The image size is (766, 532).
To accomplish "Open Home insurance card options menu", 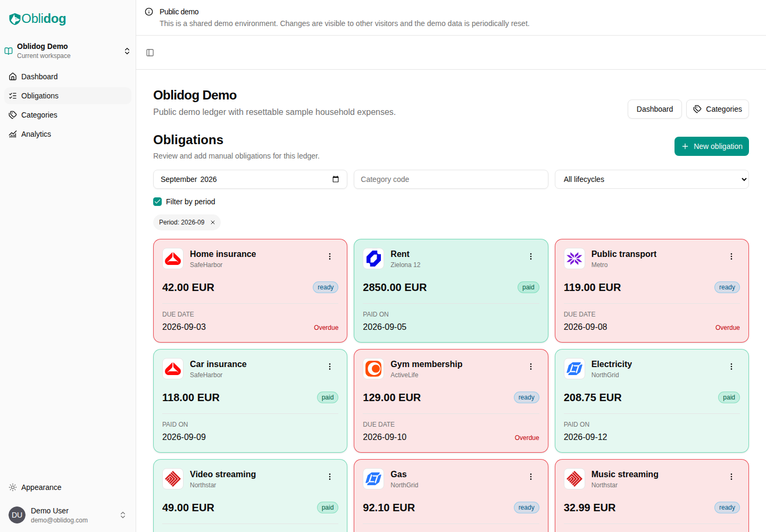I will point(330,256).
